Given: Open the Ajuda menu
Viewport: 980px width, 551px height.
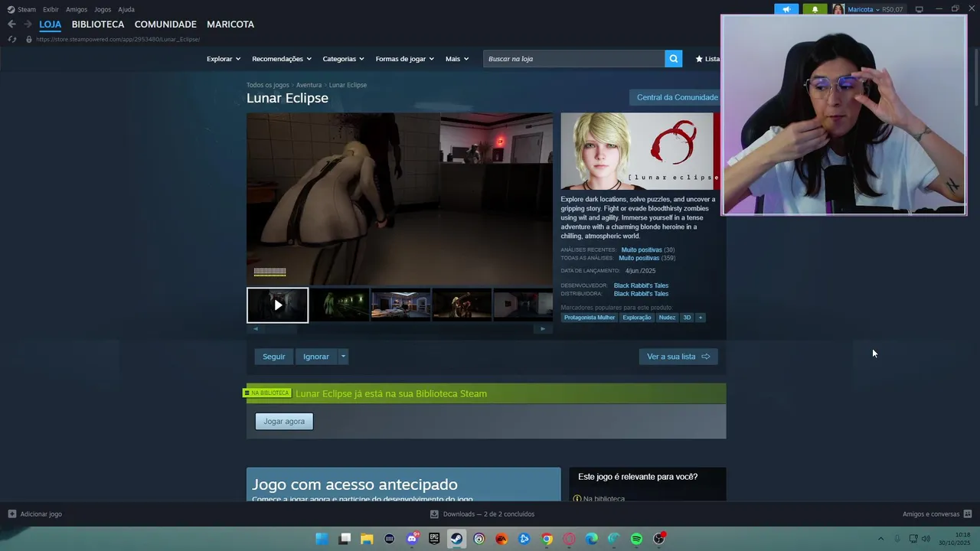Looking at the screenshot, I should [126, 9].
